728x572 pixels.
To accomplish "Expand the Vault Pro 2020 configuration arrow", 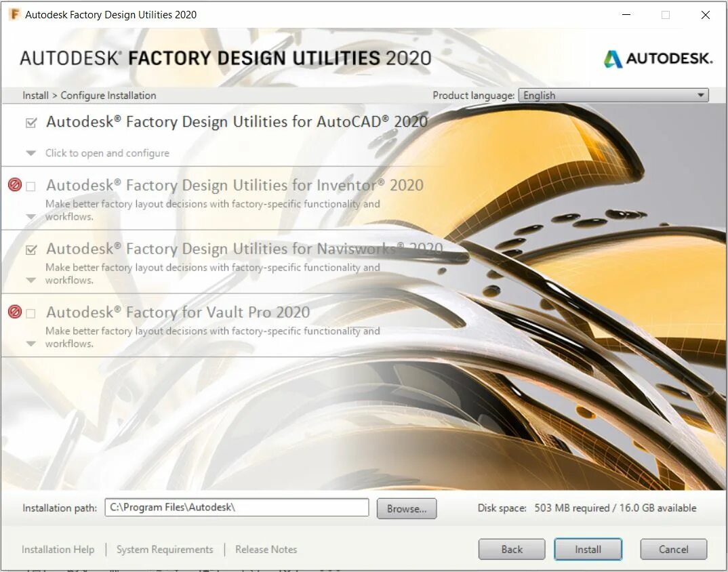I will 31,344.
